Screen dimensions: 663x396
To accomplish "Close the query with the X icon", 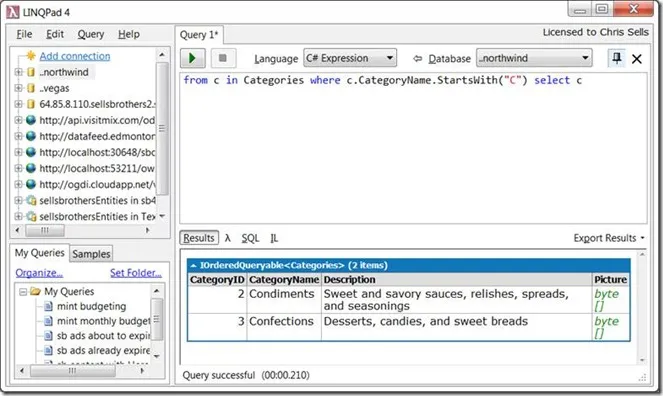I will (637, 59).
